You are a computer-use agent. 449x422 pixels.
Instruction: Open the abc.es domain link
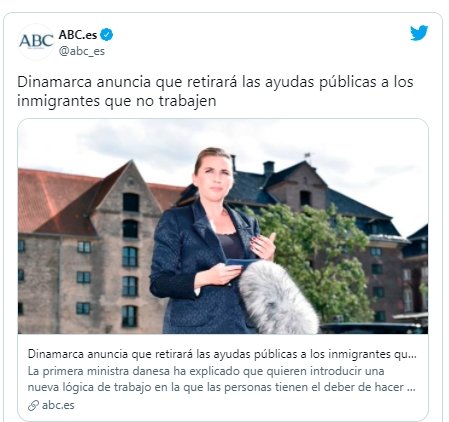point(58,405)
